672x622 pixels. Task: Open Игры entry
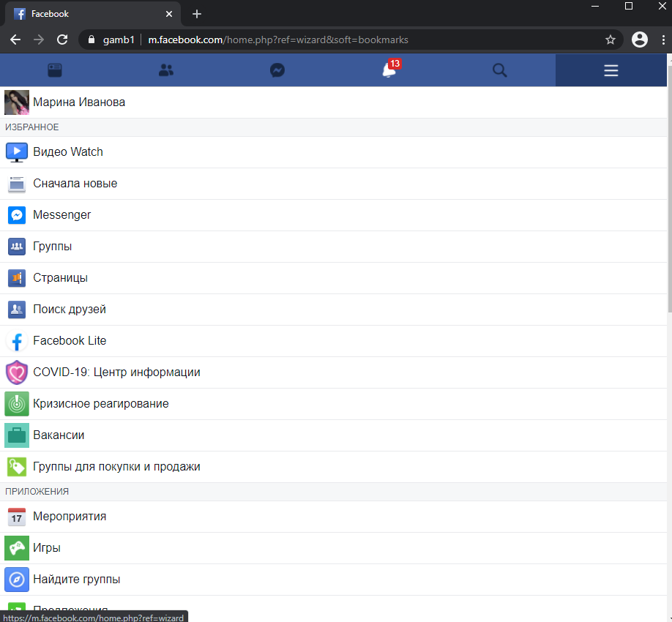333,548
